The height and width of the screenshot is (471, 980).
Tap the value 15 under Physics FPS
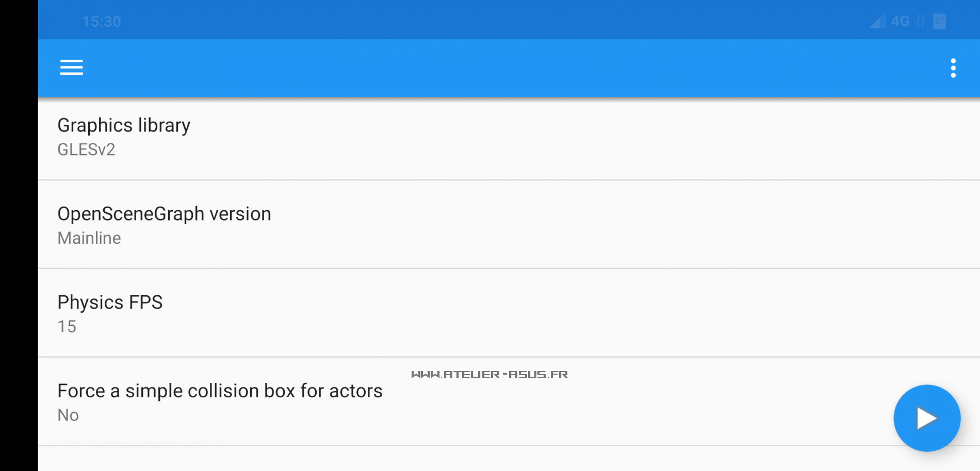coord(67,327)
